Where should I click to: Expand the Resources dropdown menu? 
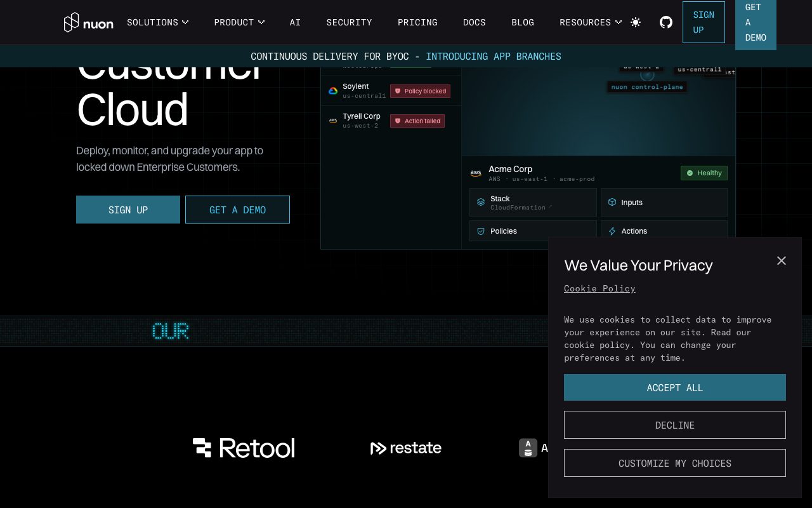pyautogui.click(x=591, y=22)
